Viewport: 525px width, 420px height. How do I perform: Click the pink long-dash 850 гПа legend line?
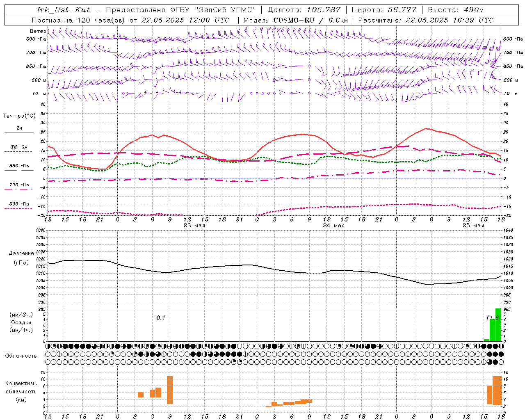pyautogui.click(x=19, y=170)
